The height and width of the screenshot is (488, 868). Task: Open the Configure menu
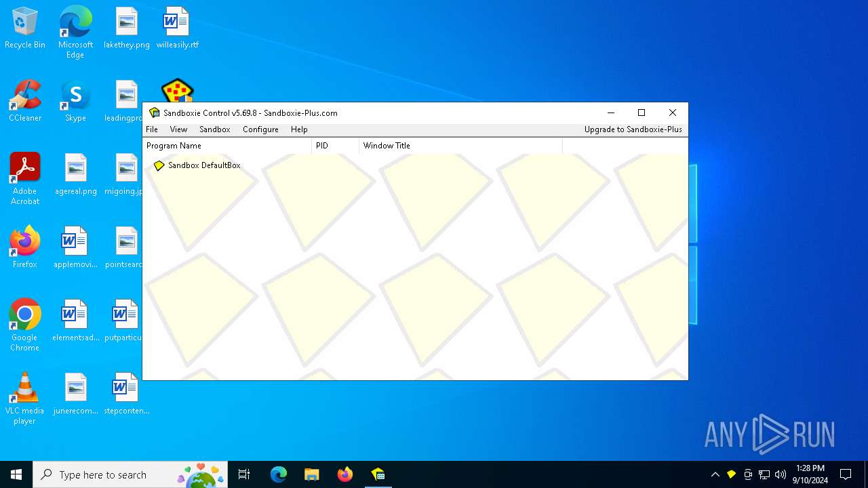(260, 129)
